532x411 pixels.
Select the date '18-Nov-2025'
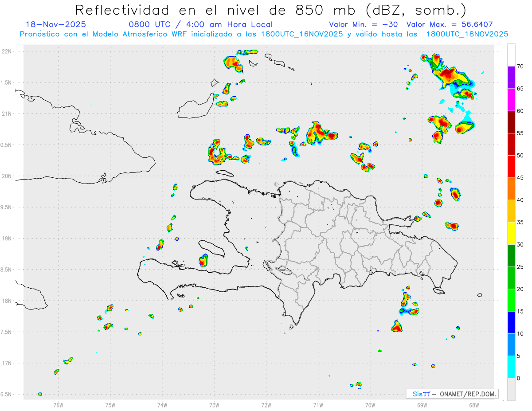(x=56, y=24)
